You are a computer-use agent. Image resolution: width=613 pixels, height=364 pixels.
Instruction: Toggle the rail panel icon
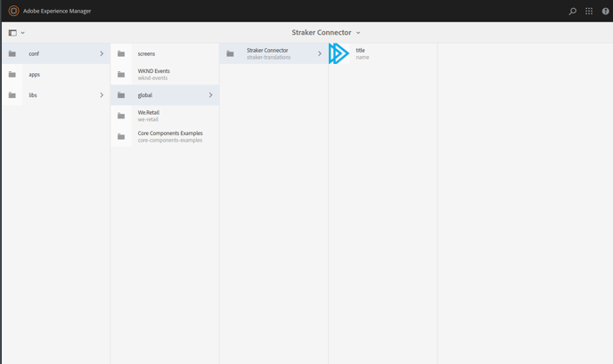click(x=12, y=33)
